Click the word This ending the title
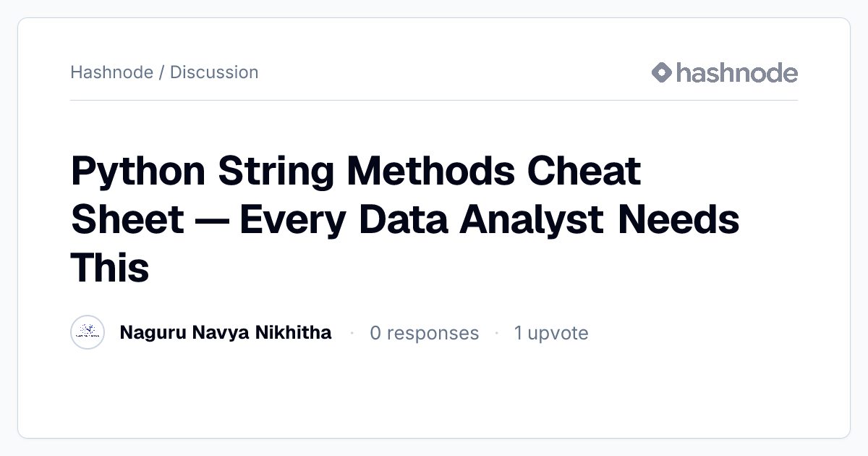 point(110,267)
